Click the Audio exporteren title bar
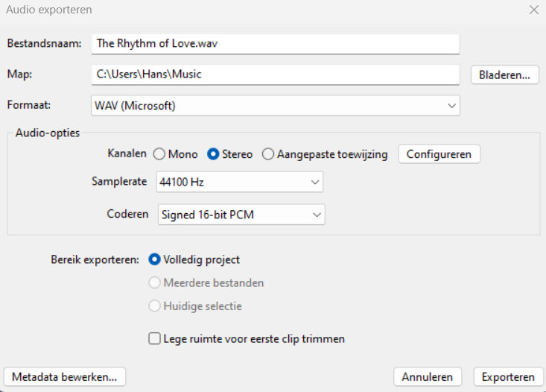The image size is (546, 392). click(223, 10)
